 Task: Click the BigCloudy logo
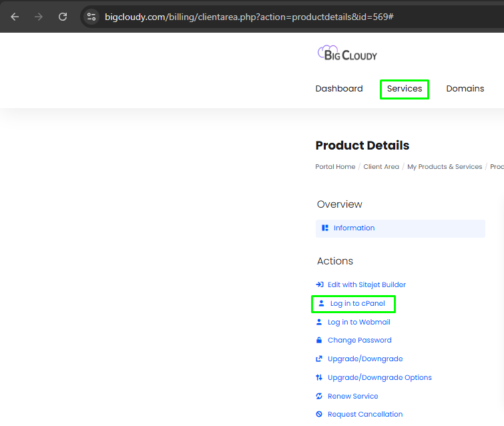click(347, 53)
